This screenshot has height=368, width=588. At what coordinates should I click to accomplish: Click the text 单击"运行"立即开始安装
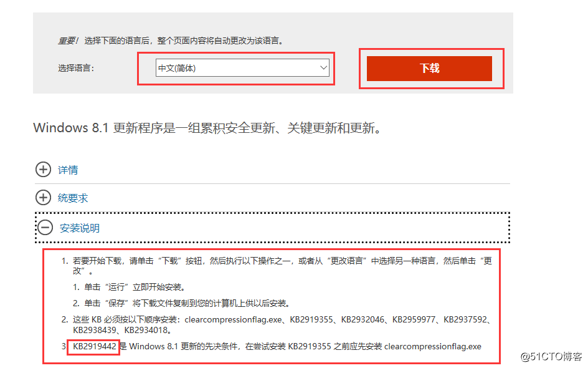tap(135, 288)
